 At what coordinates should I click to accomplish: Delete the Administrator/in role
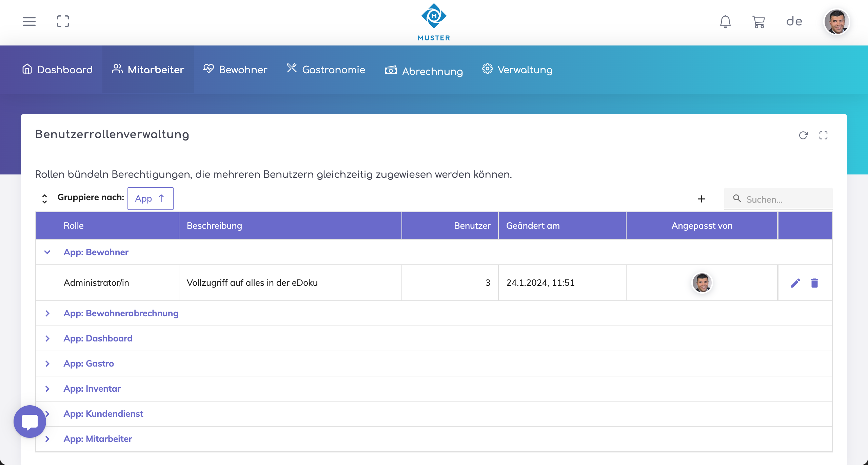[x=814, y=283]
